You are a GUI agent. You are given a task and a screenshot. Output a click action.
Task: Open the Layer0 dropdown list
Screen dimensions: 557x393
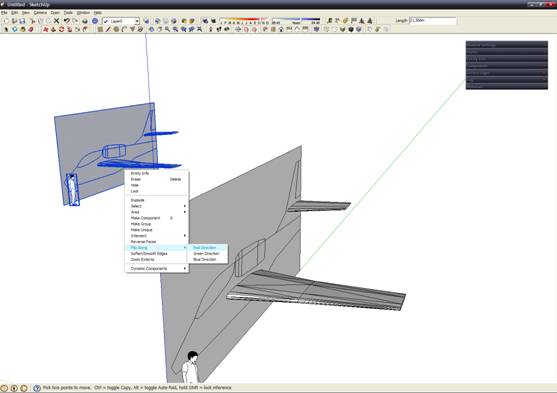(137, 21)
